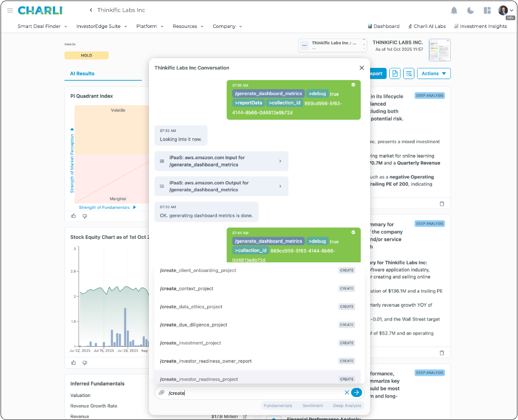Select /create_investor_readiness_owner_report suggestion
This screenshot has width=518, height=420.
257,361
